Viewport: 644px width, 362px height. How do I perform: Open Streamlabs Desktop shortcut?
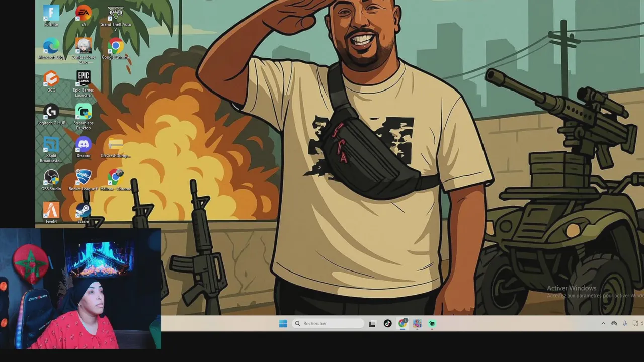coord(83,116)
